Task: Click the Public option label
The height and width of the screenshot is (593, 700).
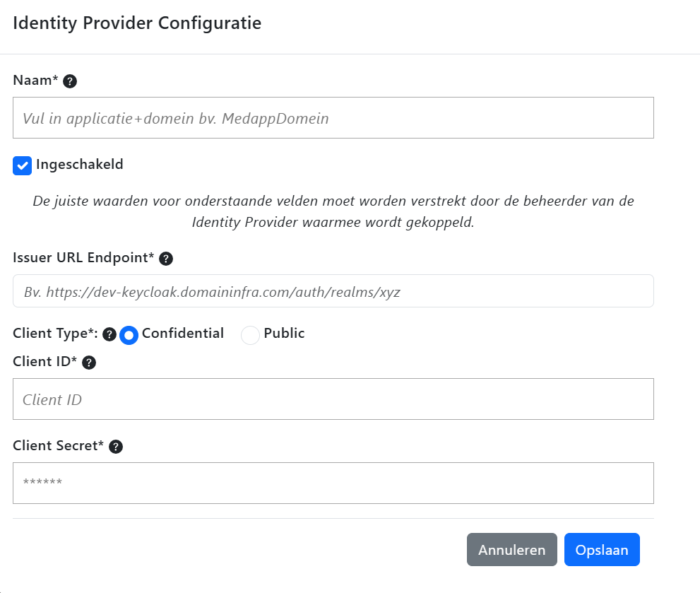Action: coord(284,334)
